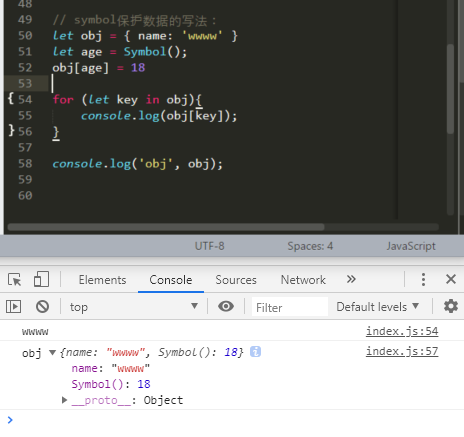This screenshot has width=464, height=437.
Task: Show the console sidebar
Action: [13, 306]
